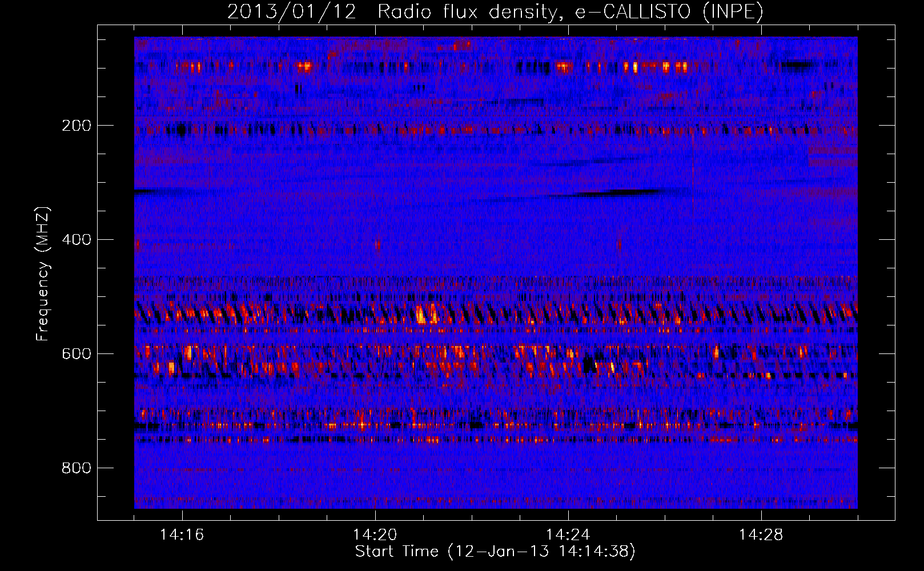The width and height of the screenshot is (924, 571).
Task: Click the 14:16 time tick label
Action: click(182, 535)
